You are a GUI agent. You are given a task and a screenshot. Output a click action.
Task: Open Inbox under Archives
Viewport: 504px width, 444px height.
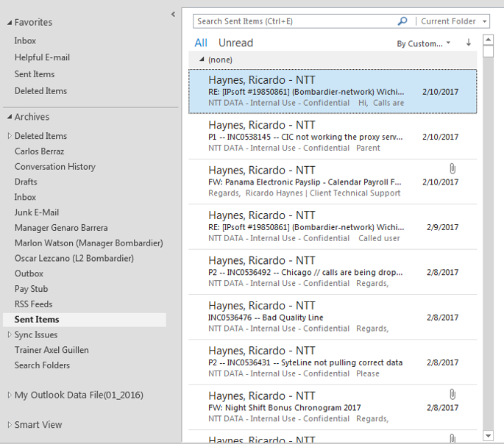(x=25, y=197)
